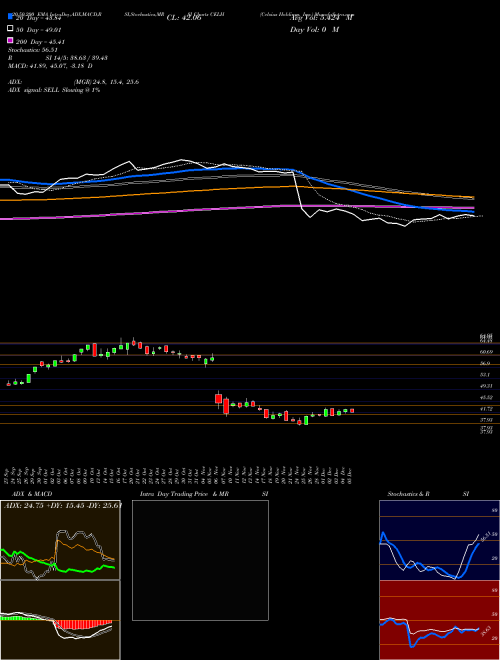Click the blue 20 Day legend swatch
Viewport: 500px width, 660px height.
pyautogui.click(x=11, y=16)
